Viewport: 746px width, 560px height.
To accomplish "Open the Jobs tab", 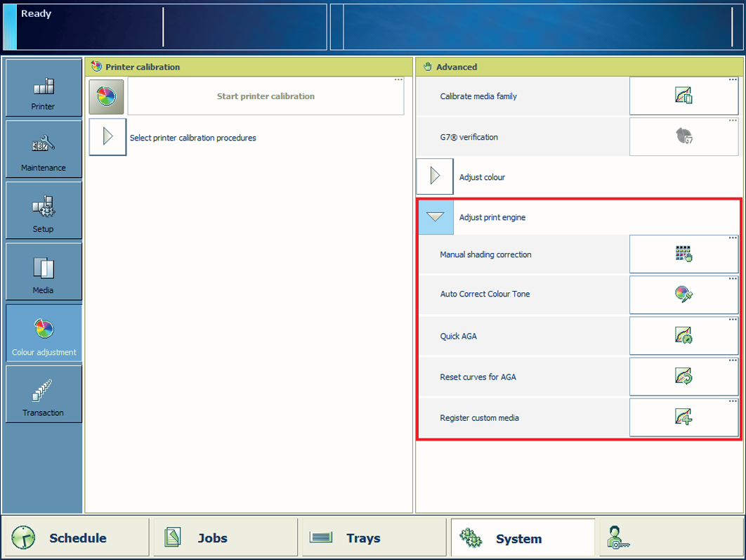I will tap(225, 538).
